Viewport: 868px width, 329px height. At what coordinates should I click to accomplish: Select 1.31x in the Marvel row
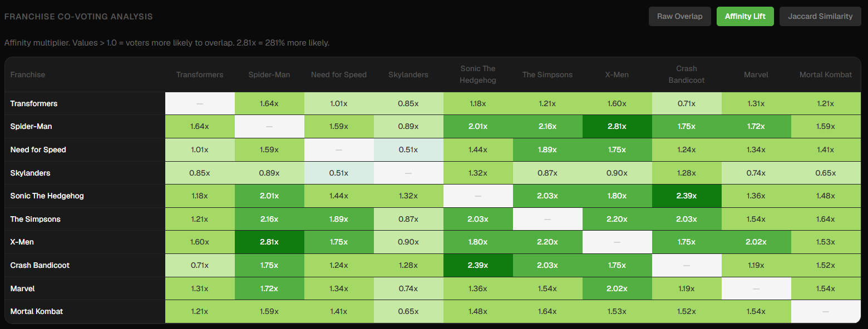coord(200,288)
